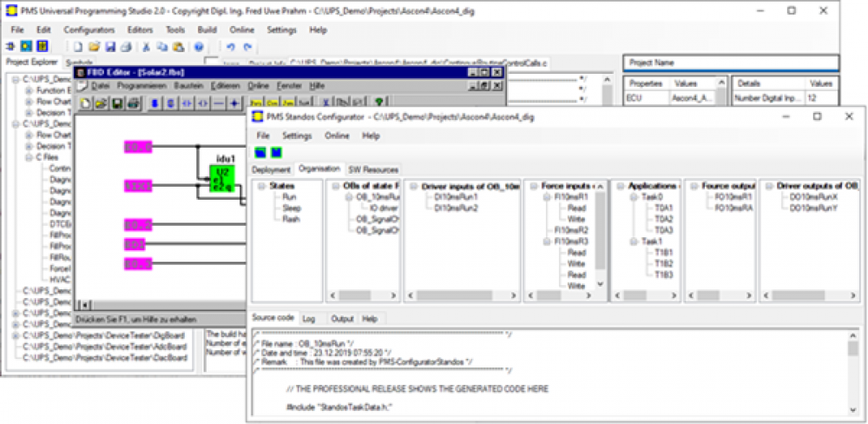Click Print icon in FBD Editor toolbar
The height and width of the screenshot is (424, 868).
click(133, 103)
